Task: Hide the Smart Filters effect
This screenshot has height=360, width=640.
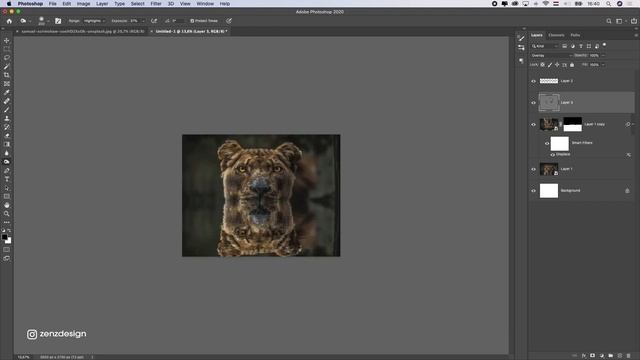Action: 547,143
